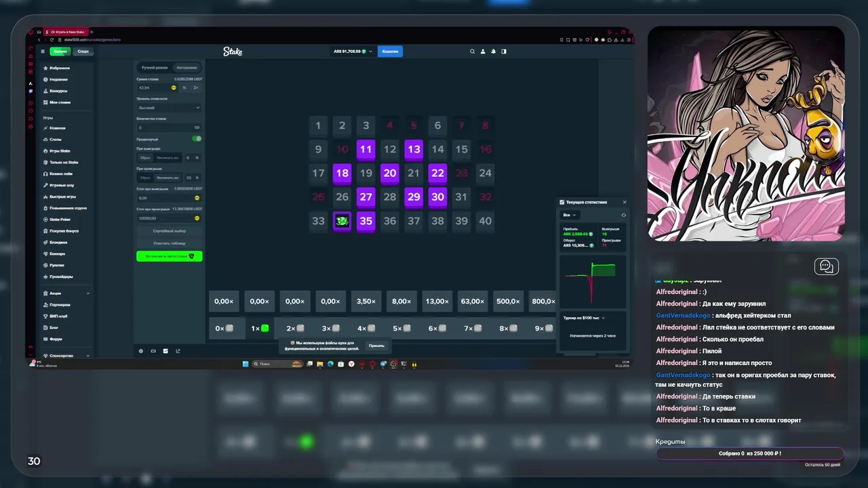Viewport: 868px width, 488px height.
Task: Open Stake Poker in the left sidebar
Action: click(x=60, y=220)
